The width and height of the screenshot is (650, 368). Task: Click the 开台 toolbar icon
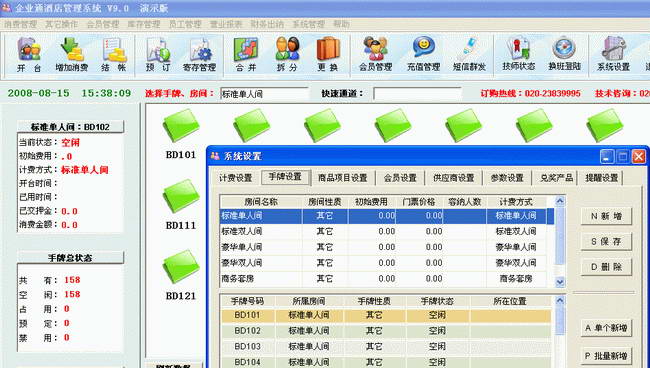coord(29,55)
